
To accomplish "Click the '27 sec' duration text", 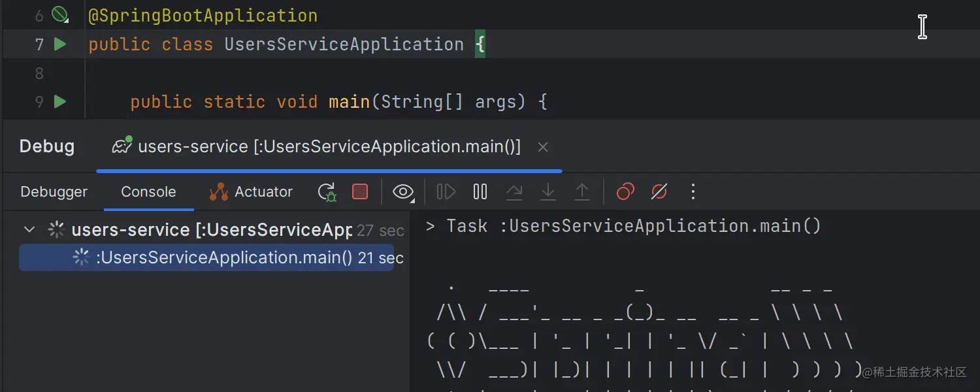I will coord(381,231).
